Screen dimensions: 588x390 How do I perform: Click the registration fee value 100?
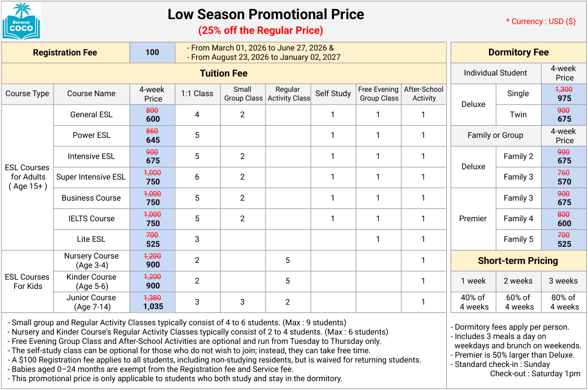point(152,52)
